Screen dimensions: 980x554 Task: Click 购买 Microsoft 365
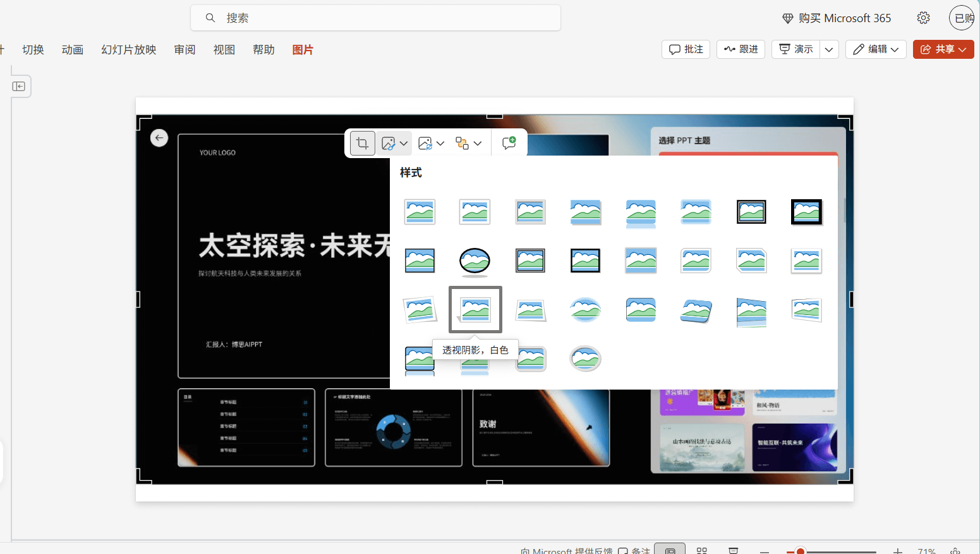pos(837,18)
